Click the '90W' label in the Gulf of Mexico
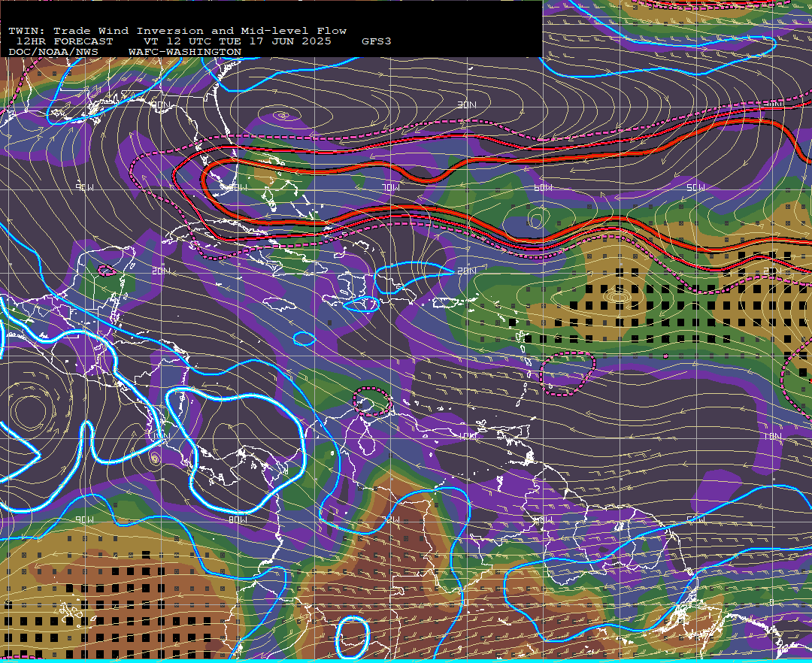The image size is (812, 663). 85,187
